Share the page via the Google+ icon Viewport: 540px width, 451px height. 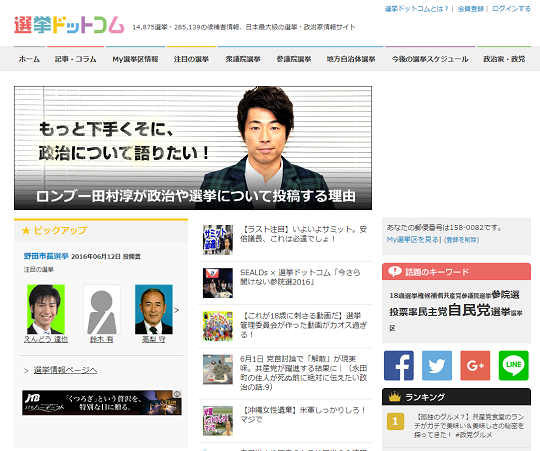[x=475, y=366]
